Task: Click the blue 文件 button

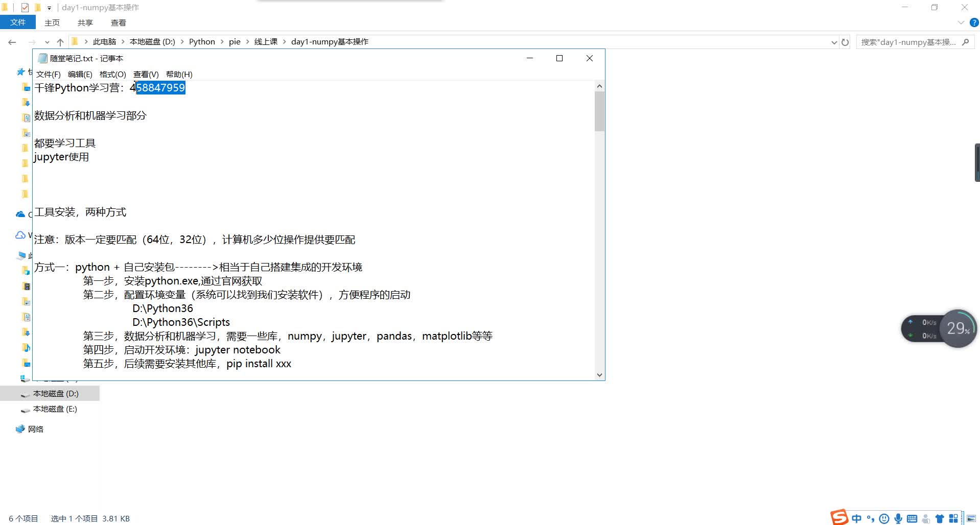Action: pos(18,22)
